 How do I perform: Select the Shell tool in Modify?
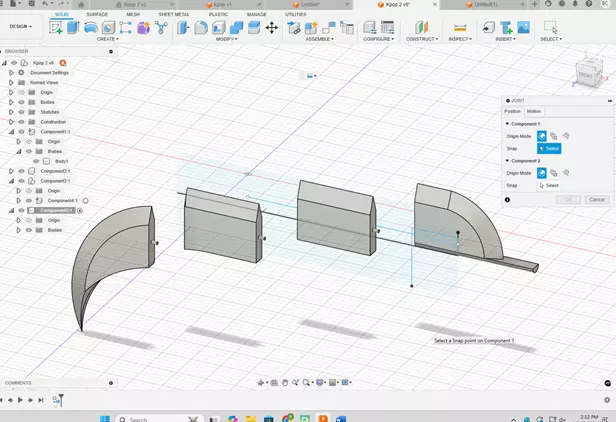click(x=219, y=28)
